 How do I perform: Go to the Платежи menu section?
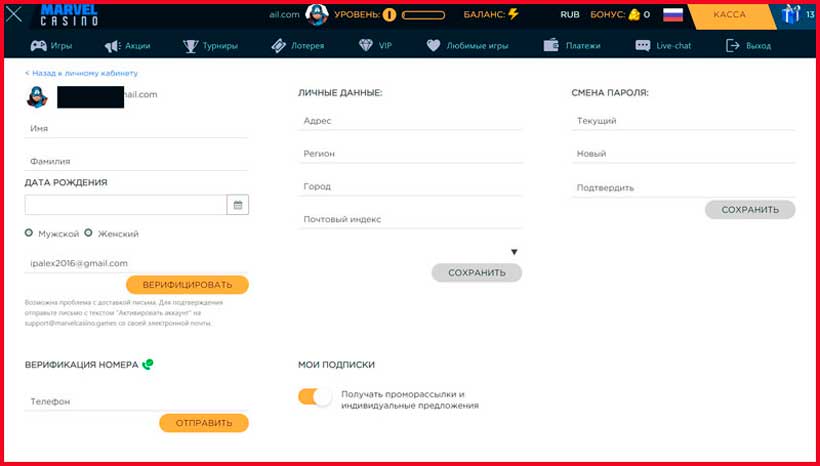572,46
